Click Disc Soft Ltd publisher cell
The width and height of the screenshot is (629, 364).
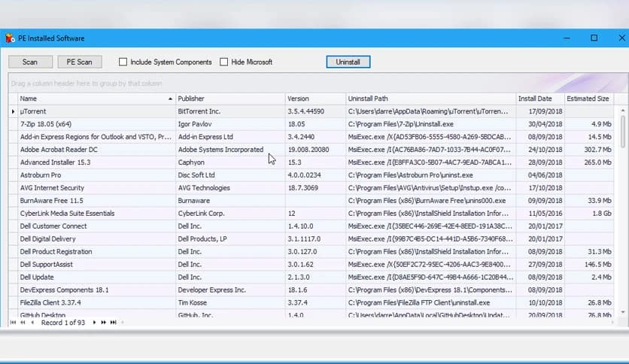click(x=230, y=175)
